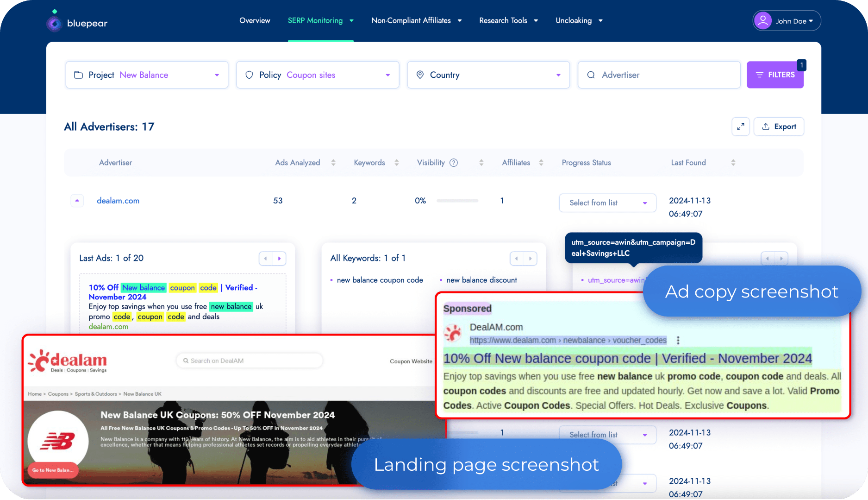The image size is (868, 500).
Task: Click the Coupons breadcrumb link
Action: coord(58,394)
